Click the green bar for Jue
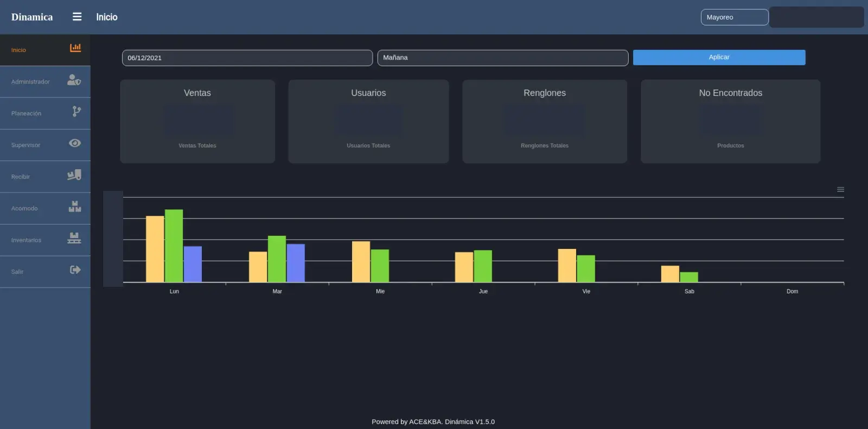This screenshot has width=868, height=429. coord(483,266)
